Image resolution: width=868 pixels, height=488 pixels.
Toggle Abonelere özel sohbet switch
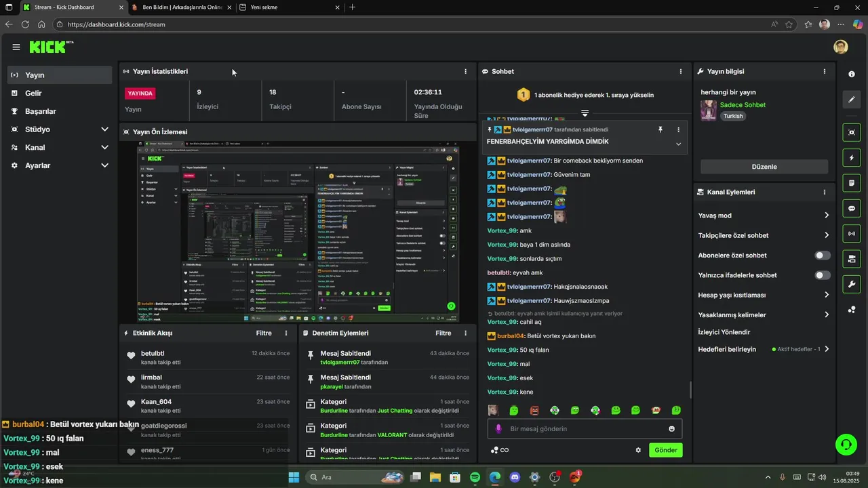(823, 256)
